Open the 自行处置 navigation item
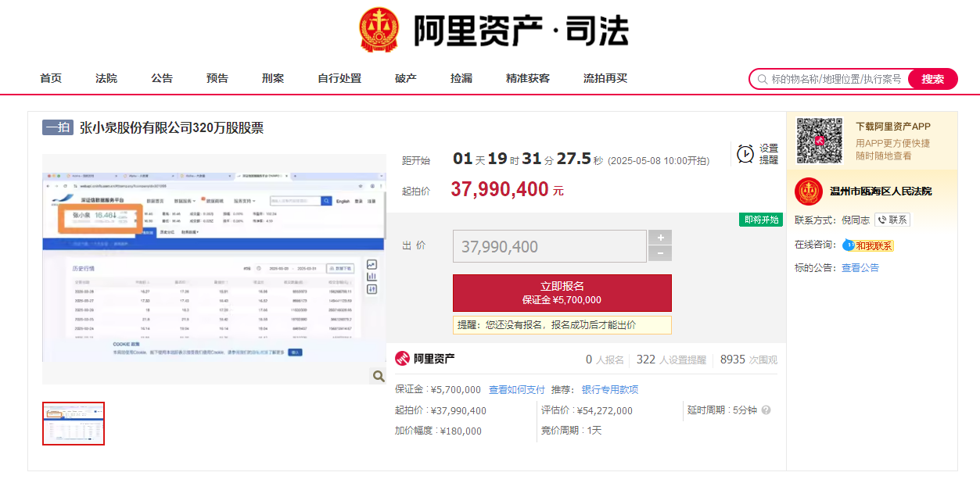 click(339, 78)
